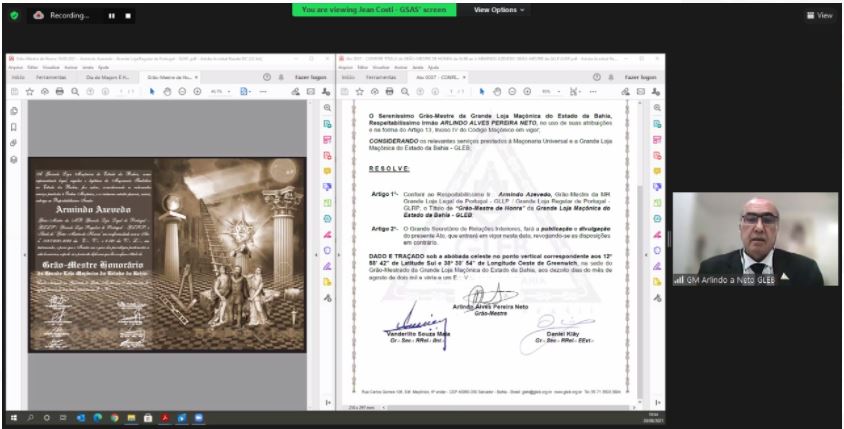Stop the Zoom recording

click(x=128, y=16)
